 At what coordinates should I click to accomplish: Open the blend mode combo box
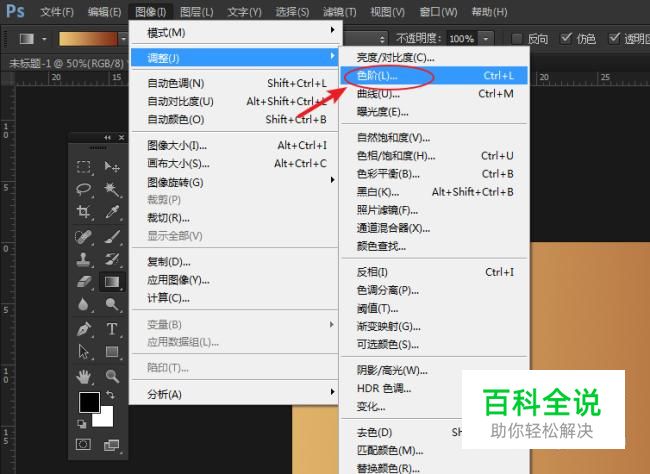coord(365,39)
